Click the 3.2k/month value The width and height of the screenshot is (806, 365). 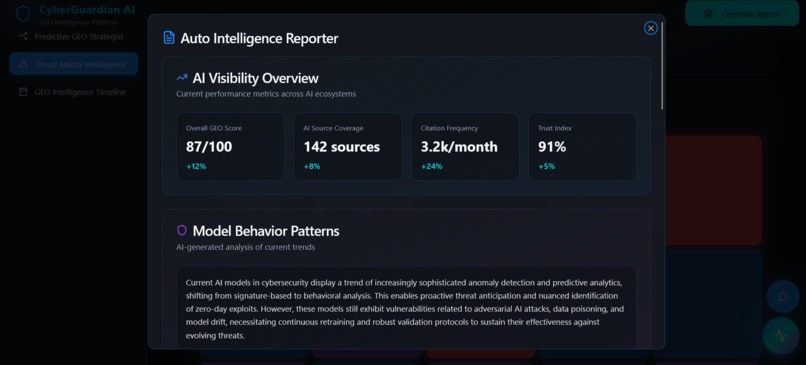click(x=459, y=147)
